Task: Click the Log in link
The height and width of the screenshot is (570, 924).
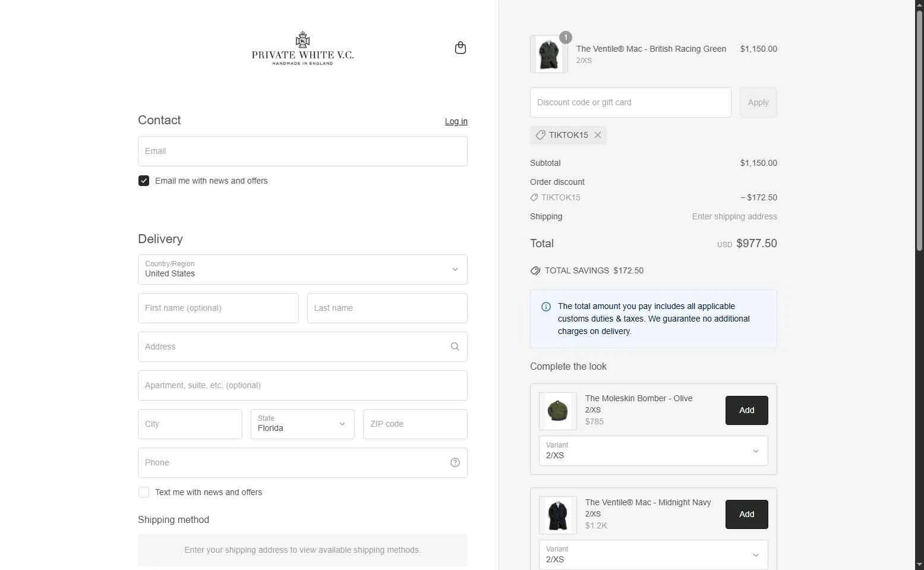Action: pyautogui.click(x=456, y=121)
